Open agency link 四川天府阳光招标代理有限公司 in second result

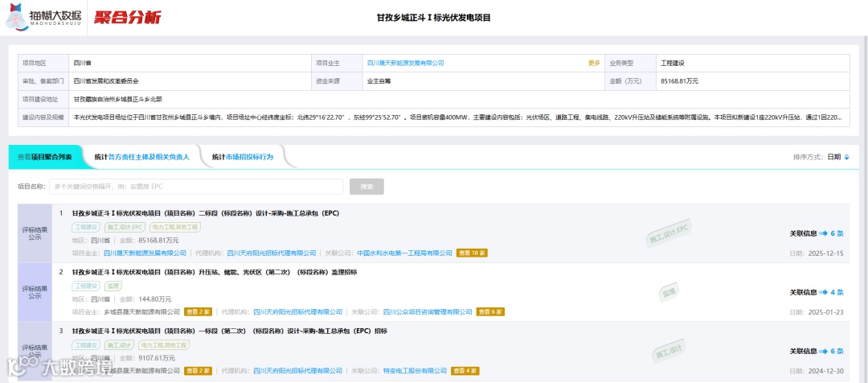coord(298,312)
